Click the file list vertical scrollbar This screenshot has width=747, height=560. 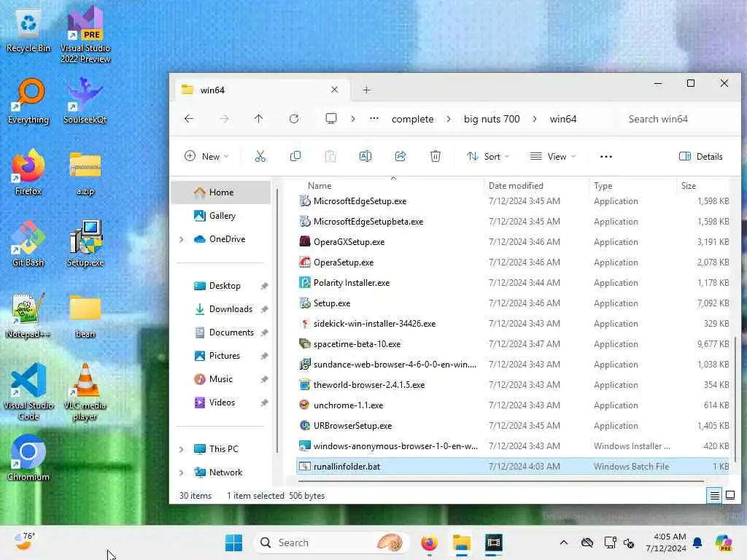pyautogui.click(x=735, y=399)
